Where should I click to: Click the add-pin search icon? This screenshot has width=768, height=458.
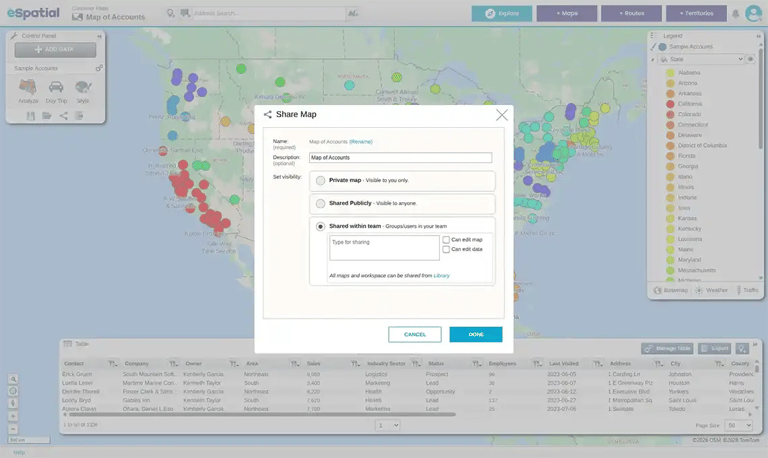(170, 13)
